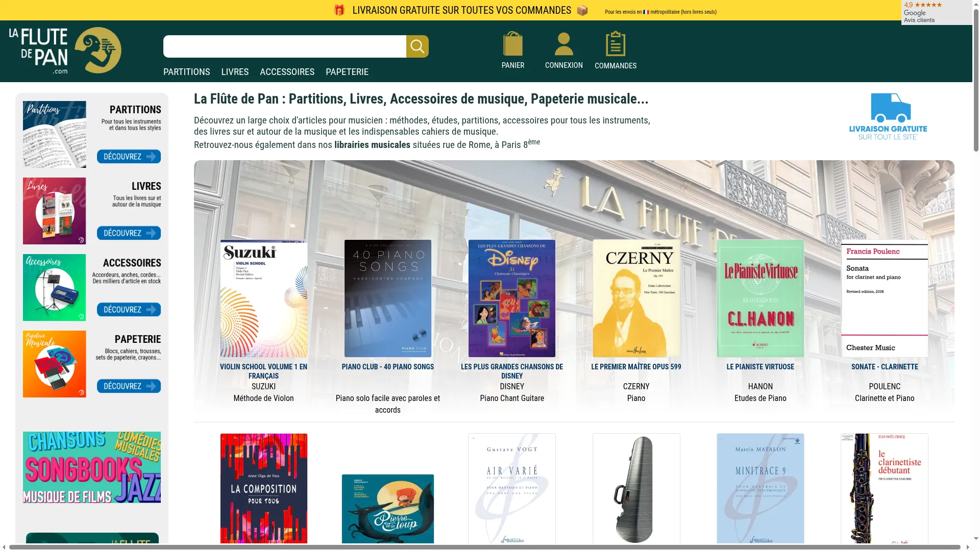Click the Papeterie Musicale sidebar image
The width and height of the screenshot is (980, 551).
tap(55, 364)
